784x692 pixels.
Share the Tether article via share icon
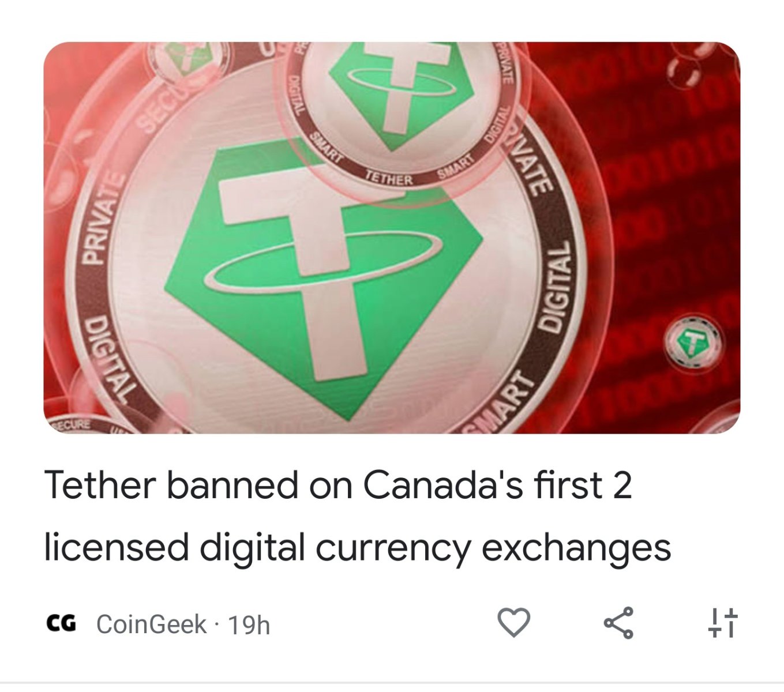[x=618, y=623]
